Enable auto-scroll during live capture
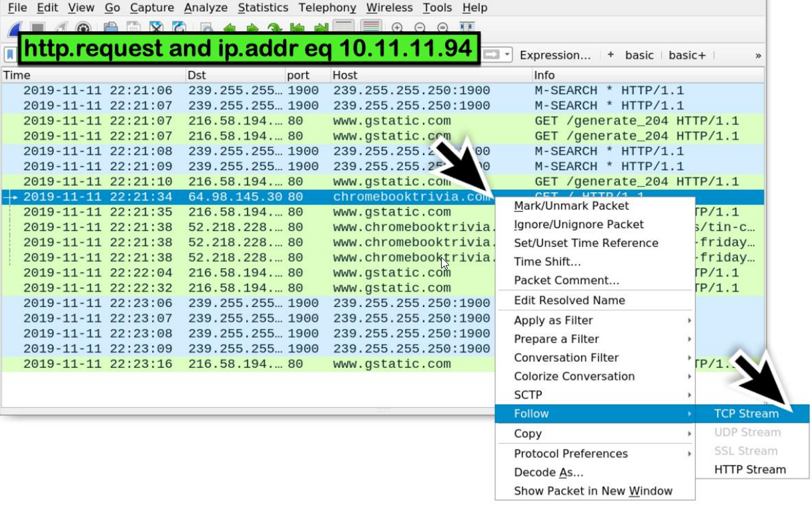The width and height of the screenshot is (812, 506). [x=344, y=28]
